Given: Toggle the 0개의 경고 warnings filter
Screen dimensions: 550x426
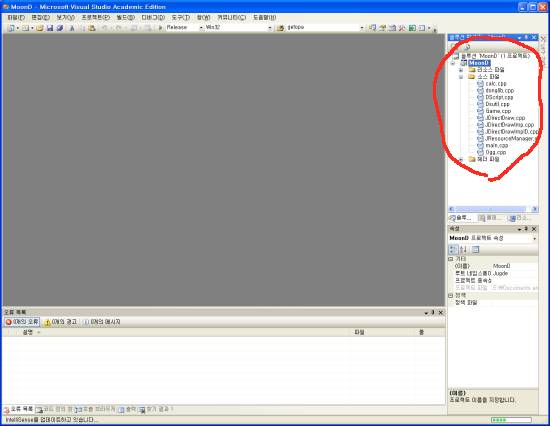Looking at the screenshot, I should tap(61, 322).
